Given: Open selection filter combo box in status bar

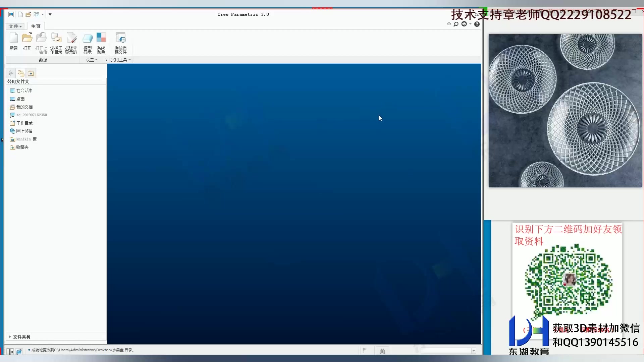Looking at the screenshot, I should [x=448, y=351].
